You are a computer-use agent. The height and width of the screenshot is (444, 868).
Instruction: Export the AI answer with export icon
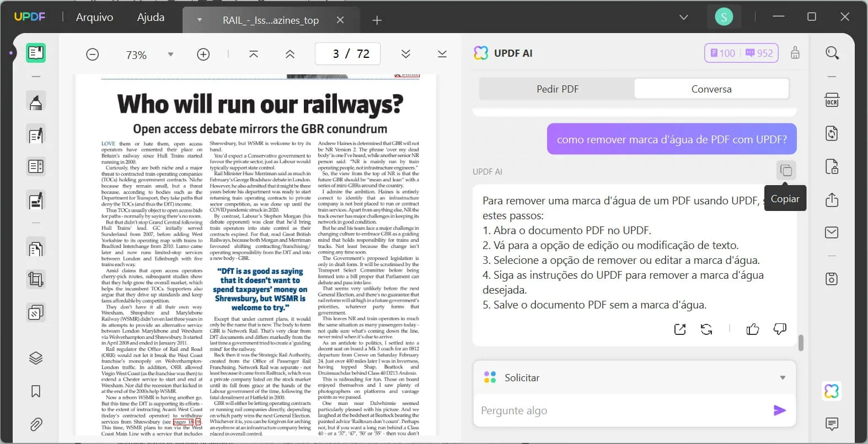(680, 329)
